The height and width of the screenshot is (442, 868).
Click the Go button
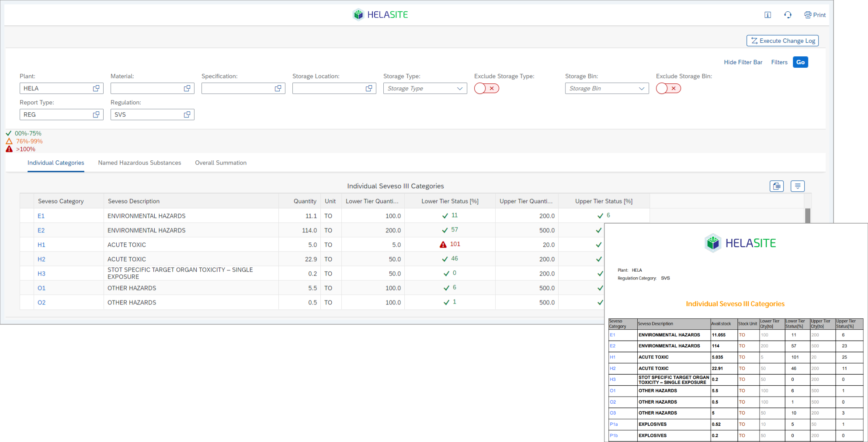point(800,62)
